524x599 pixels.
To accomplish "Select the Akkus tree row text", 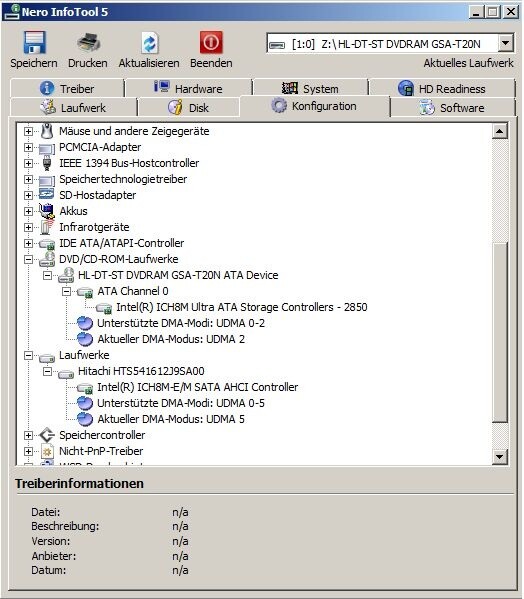I will [x=73, y=211].
